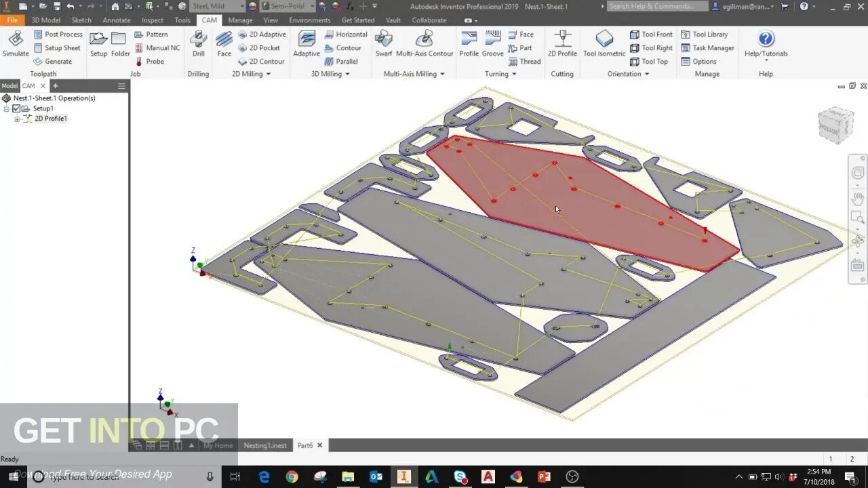Click the Folder job icon
This screenshot has width=868, height=488.
[121, 44]
